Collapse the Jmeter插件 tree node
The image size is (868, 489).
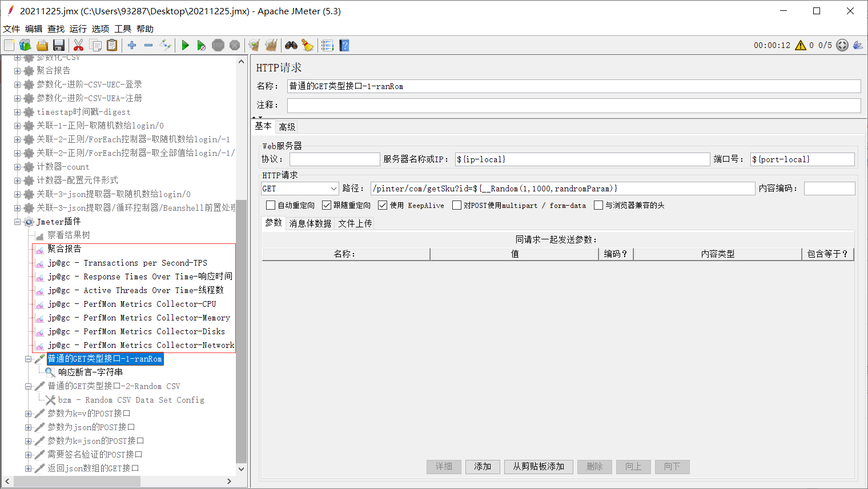point(17,222)
